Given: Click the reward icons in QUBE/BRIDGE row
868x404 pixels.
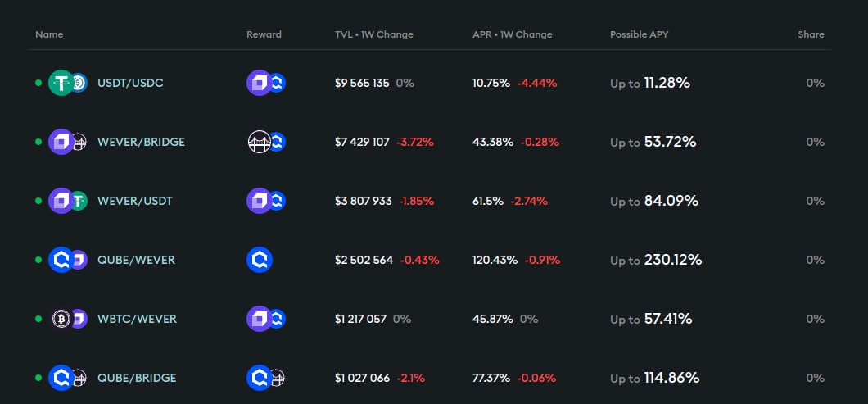Looking at the screenshot, I should click(x=265, y=378).
